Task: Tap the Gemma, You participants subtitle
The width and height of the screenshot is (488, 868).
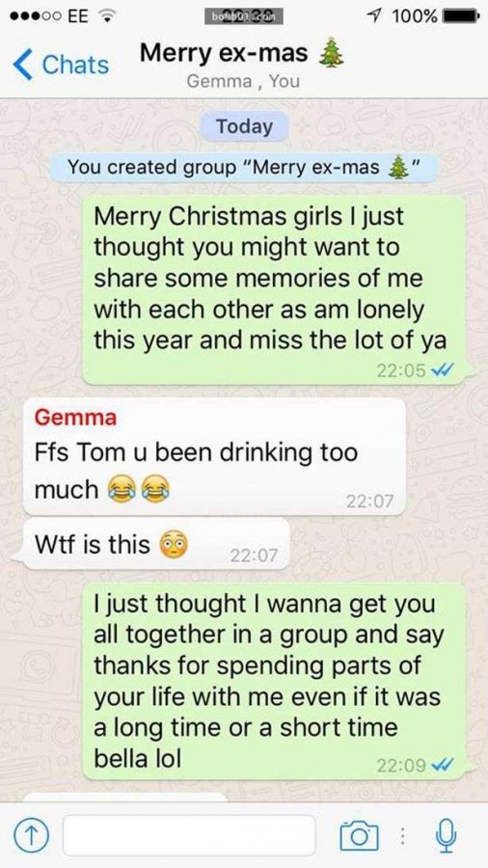Action: pos(243,81)
